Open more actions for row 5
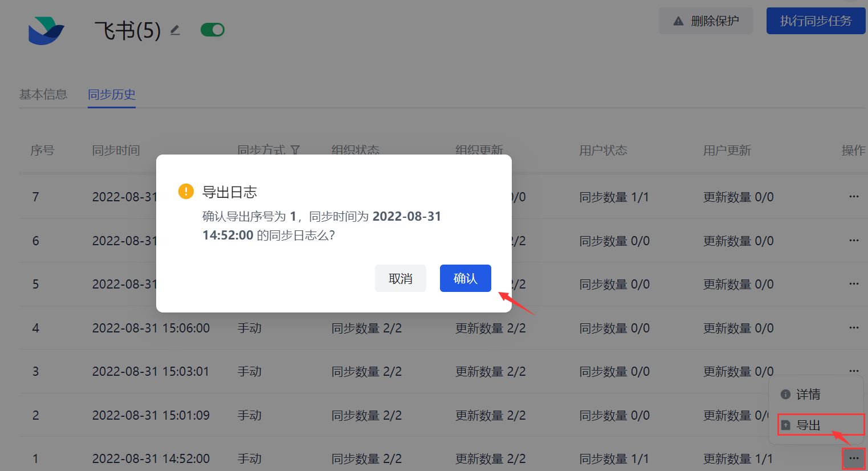This screenshot has height=471, width=868. pyautogui.click(x=853, y=284)
